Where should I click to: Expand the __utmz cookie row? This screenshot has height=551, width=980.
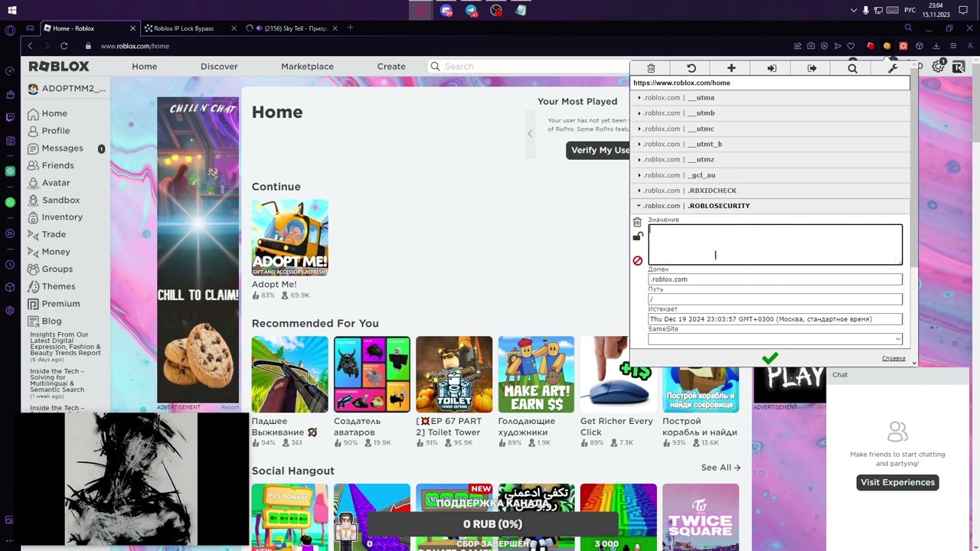coord(769,159)
